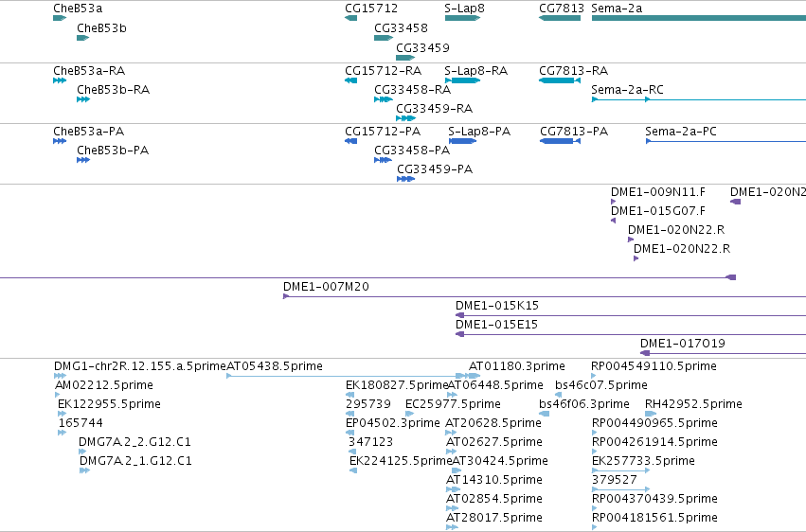
Task: Select the Sema-2a-PC label
Action: (x=681, y=132)
